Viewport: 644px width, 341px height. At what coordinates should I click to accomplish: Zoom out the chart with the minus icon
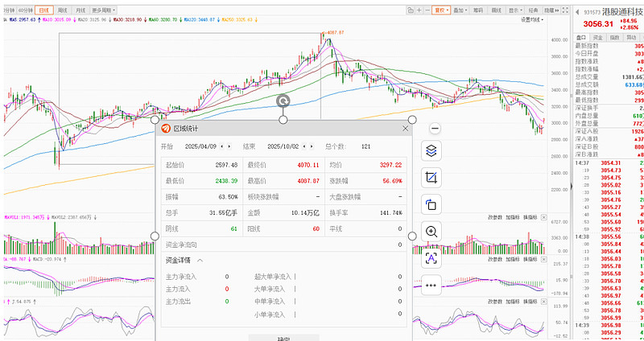427,10
